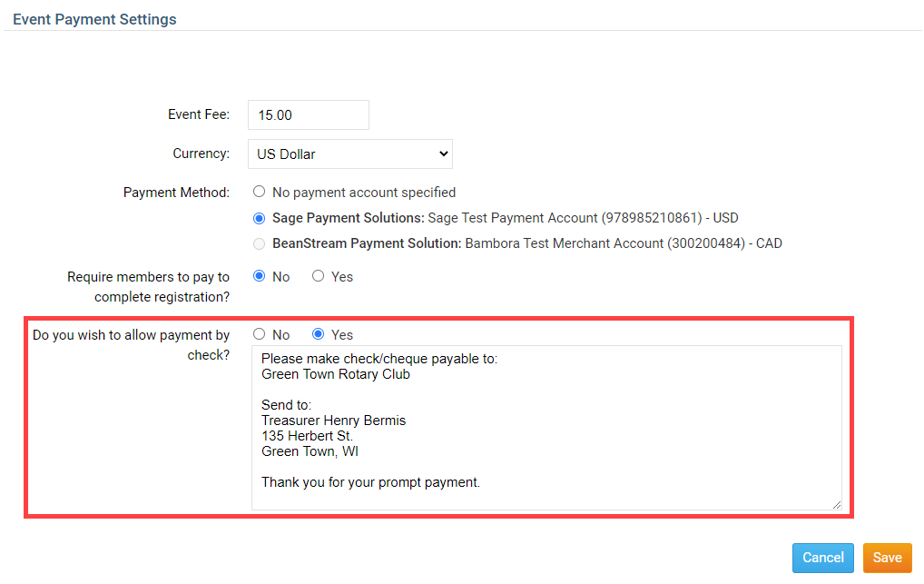Viewport: 924px width, 584px height.
Task: Set 'Require members to pay' to No
Action: point(260,276)
